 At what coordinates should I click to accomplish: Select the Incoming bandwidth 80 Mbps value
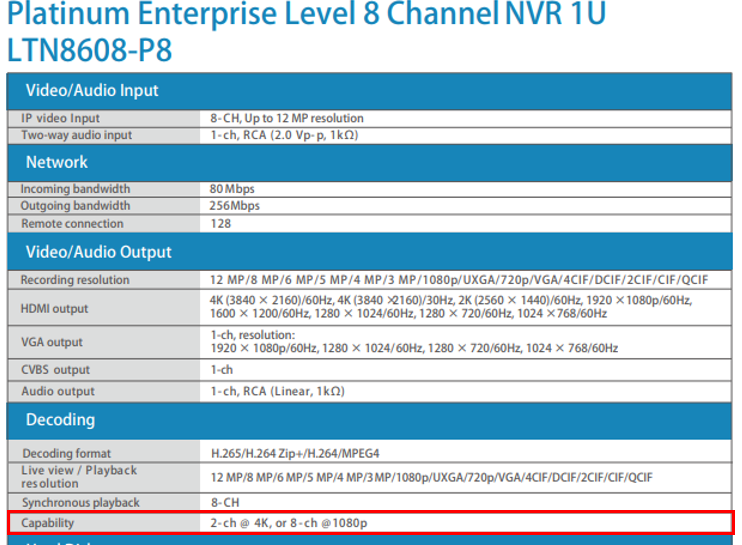pos(232,189)
